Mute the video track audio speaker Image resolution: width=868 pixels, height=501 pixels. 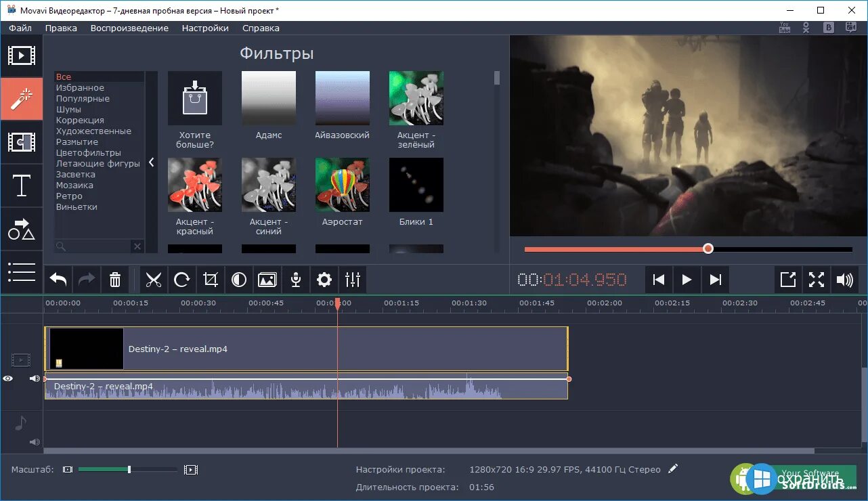click(x=35, y=378)
